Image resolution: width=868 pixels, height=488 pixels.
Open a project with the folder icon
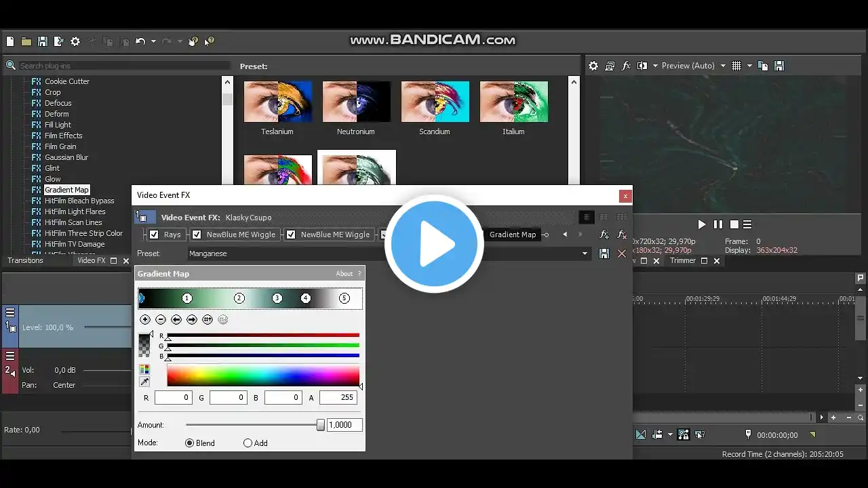pos(26,41)
